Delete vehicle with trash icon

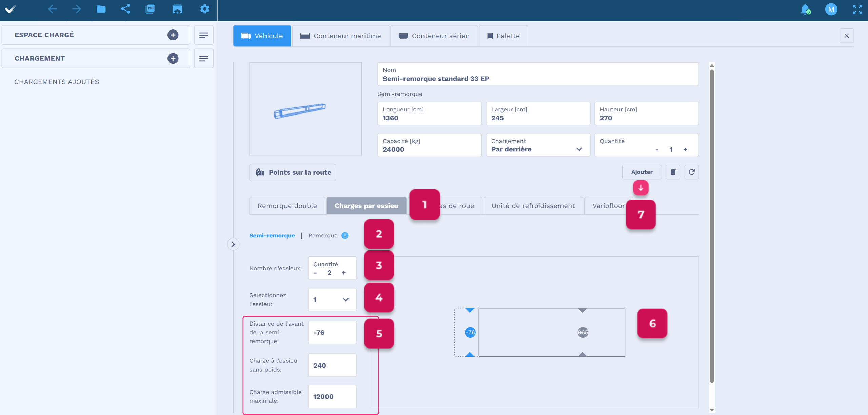[x=673, y=172]
